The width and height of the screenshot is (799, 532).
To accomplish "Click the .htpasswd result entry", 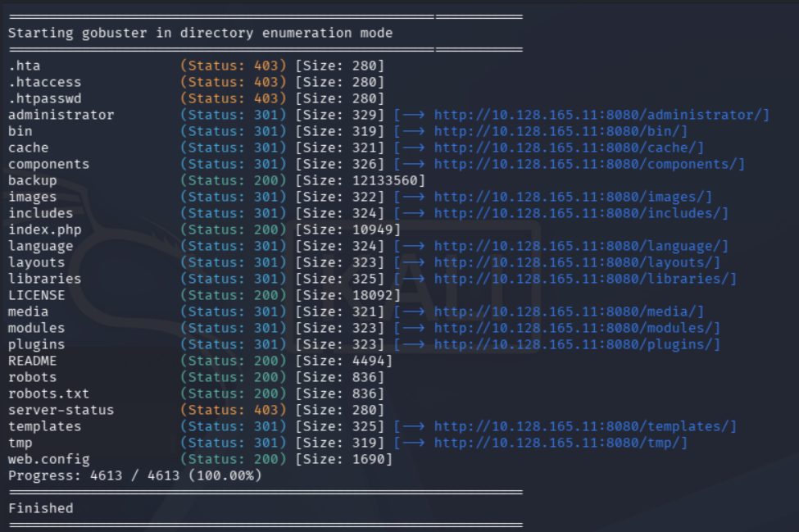I will pyautogui.click(x=196, y=98).
